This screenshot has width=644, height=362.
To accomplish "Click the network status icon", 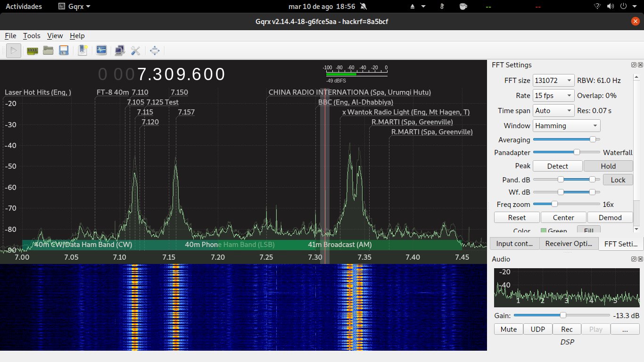I will 597,6.
